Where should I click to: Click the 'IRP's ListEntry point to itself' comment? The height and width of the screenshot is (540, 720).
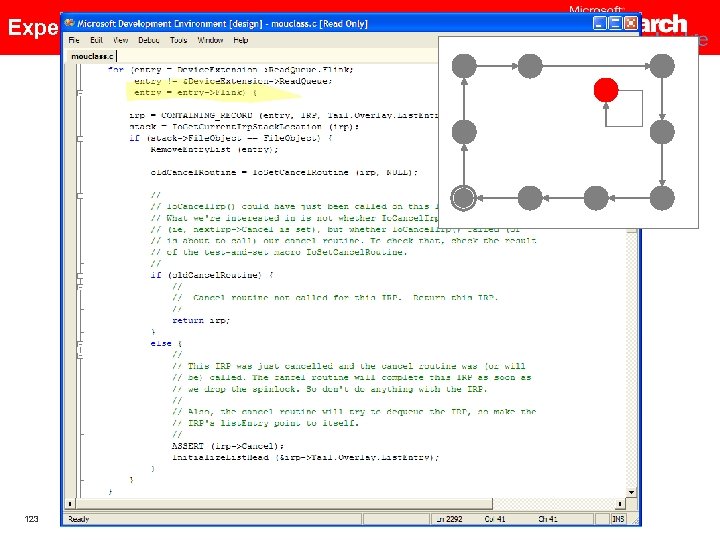(265, 423)
